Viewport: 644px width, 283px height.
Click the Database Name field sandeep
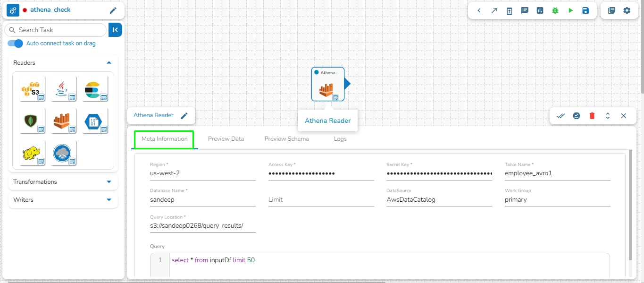pos(203,200)
